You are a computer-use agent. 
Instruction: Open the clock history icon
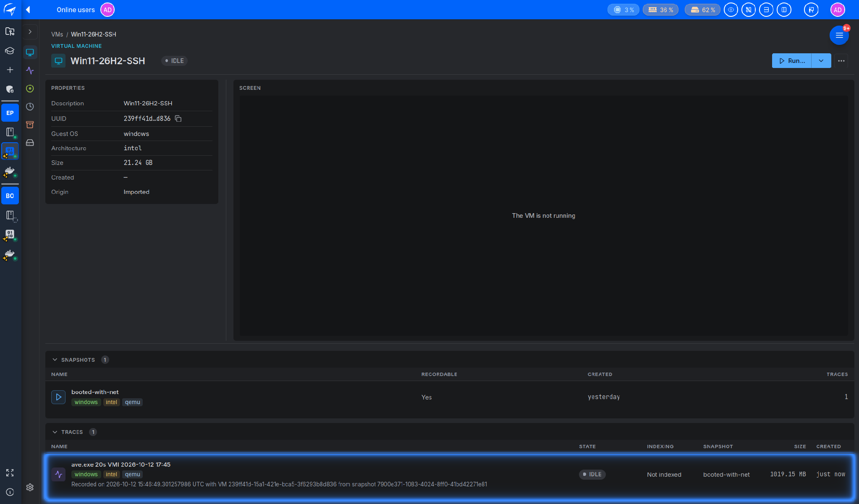[30, 107]
